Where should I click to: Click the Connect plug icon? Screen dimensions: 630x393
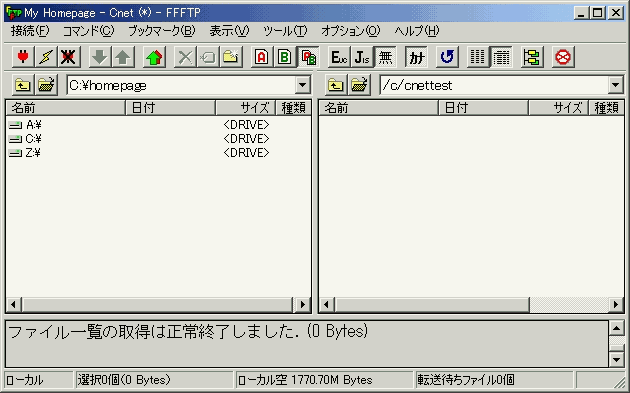(x=23, y=57)
